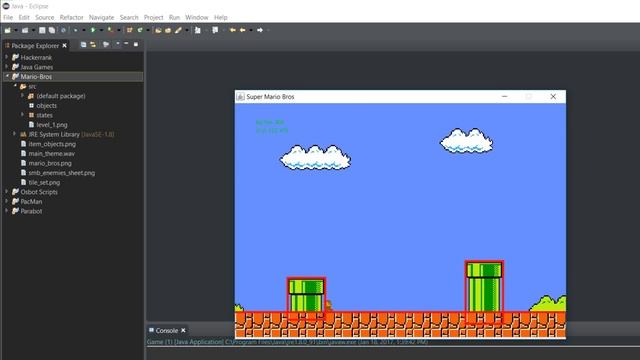The height and width of the screenshot is (360, 640).
Task: Select item_objects.png file
Action: point(52,144)
